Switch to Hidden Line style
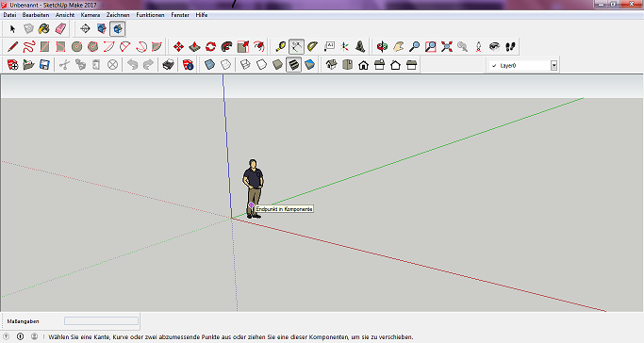Screen dimensions: 644x343 click(261, 65)
